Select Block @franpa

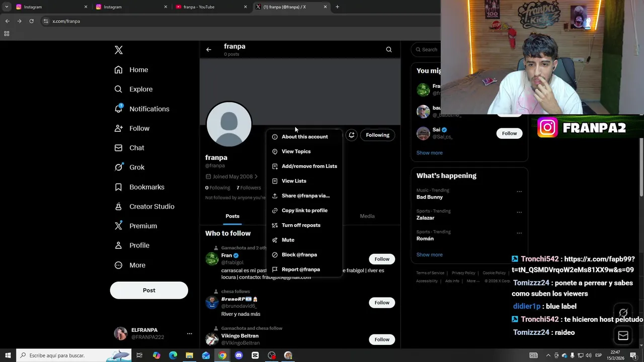coord(304,254)
